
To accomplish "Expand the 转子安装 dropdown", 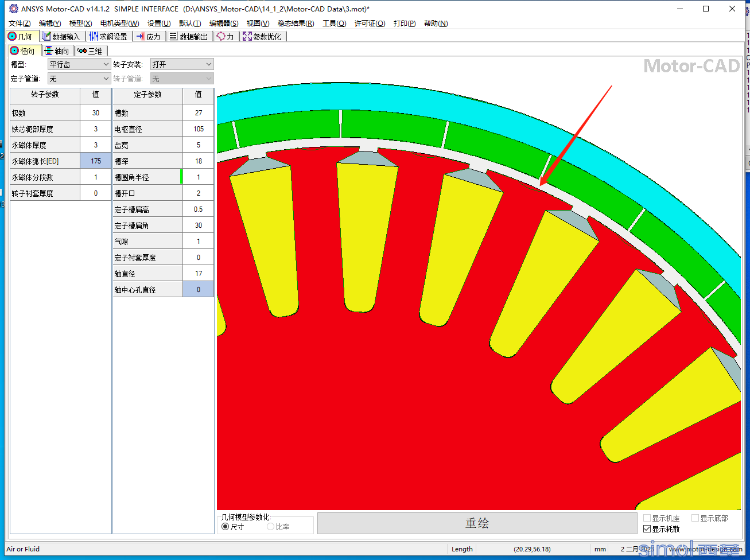I will [182, 64].
